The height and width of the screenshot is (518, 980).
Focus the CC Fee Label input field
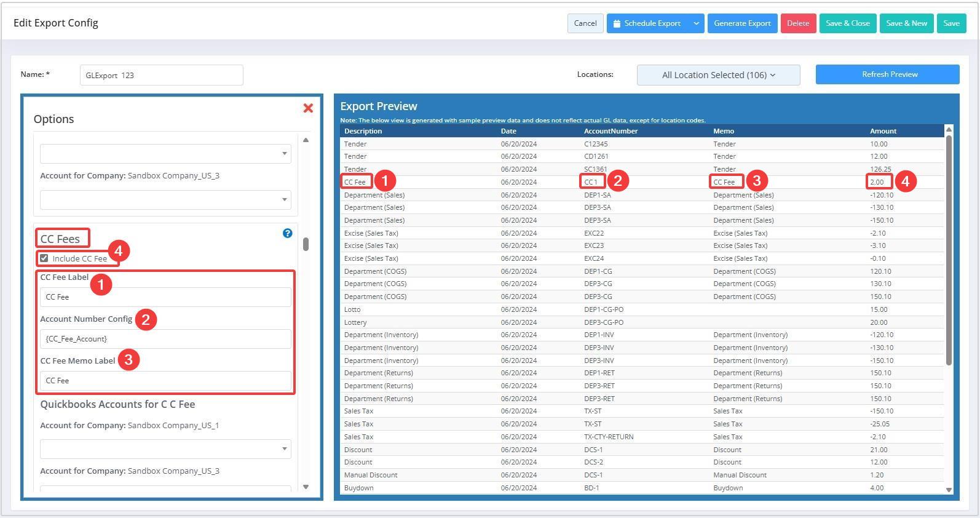tap(165, 297)
